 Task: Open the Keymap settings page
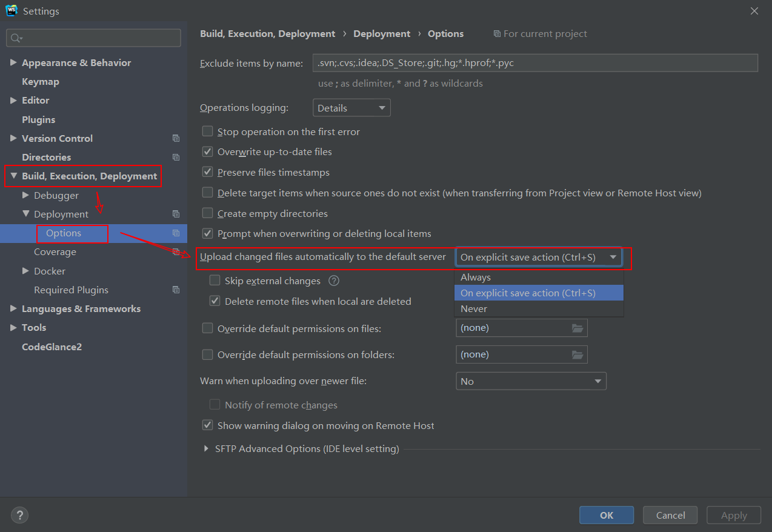(x=41, y=81)
